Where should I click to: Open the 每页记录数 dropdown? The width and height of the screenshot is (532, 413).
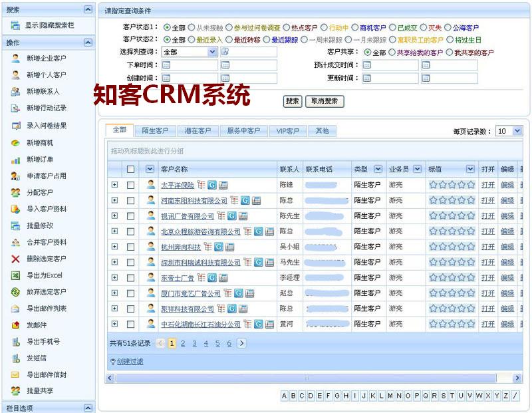tap(517, 130)
